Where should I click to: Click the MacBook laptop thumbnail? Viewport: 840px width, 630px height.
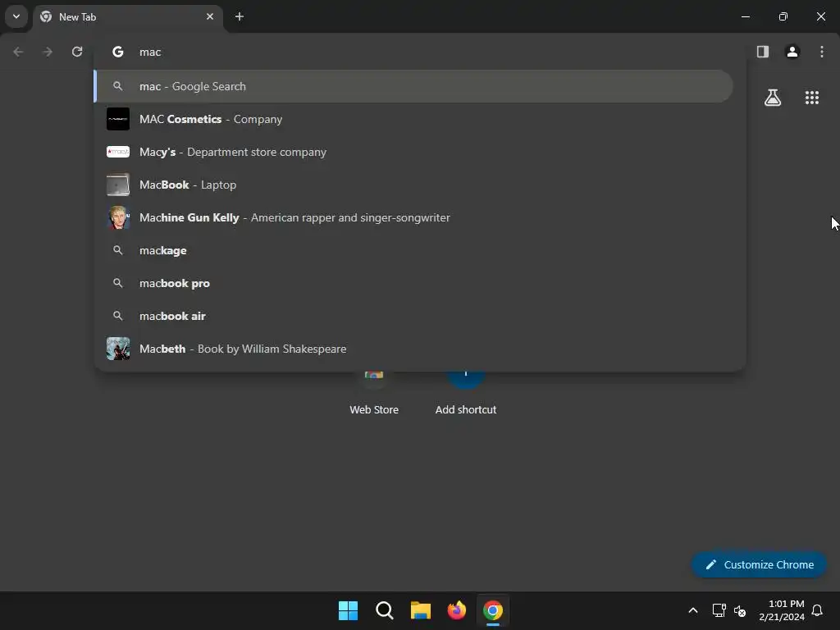pyautogui.click(x=118, y=185)
